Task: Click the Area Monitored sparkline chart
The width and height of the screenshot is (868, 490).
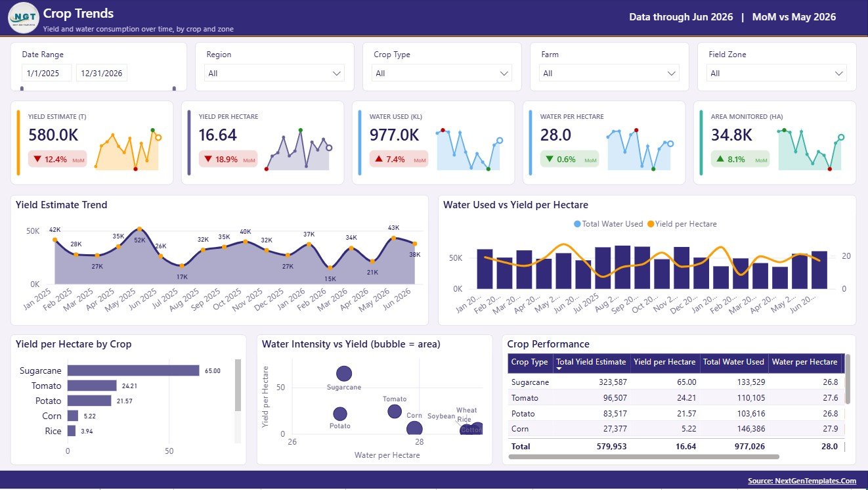Action: coord(811,150)
